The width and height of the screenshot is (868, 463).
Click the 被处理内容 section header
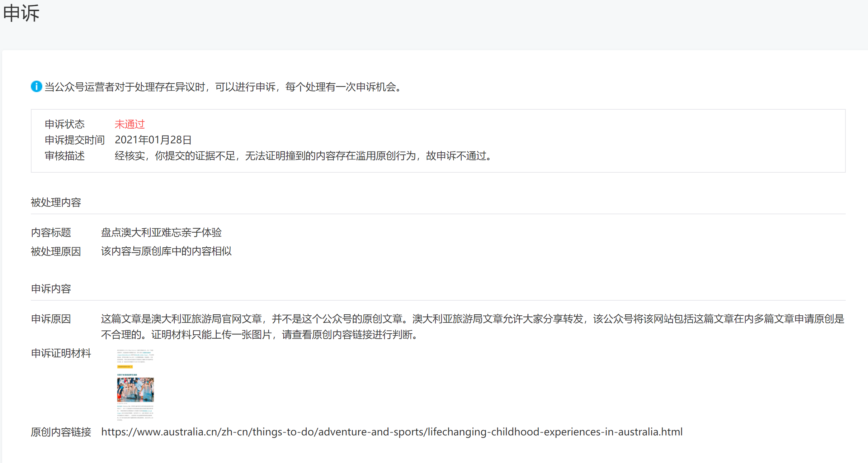pyautogui.click(x=56, y=202)
